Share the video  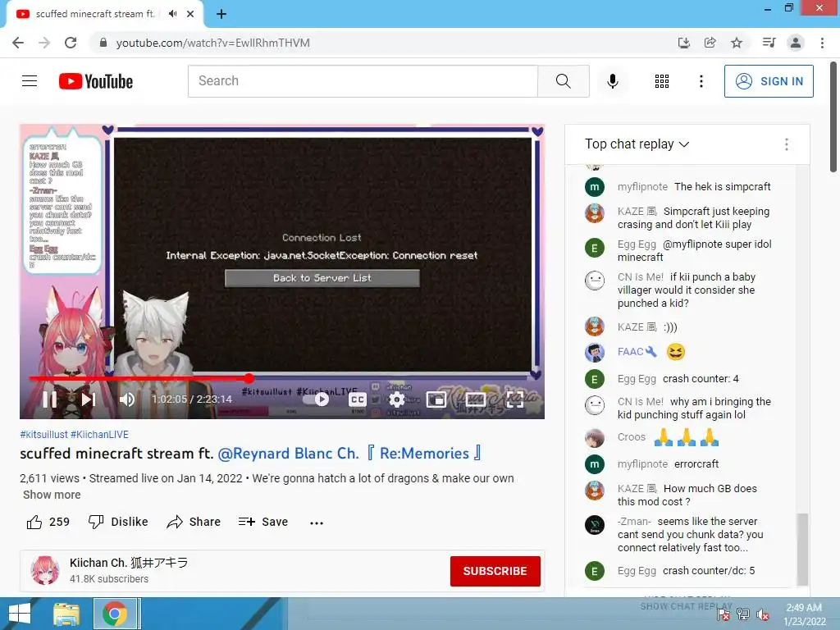click(194, 522)
